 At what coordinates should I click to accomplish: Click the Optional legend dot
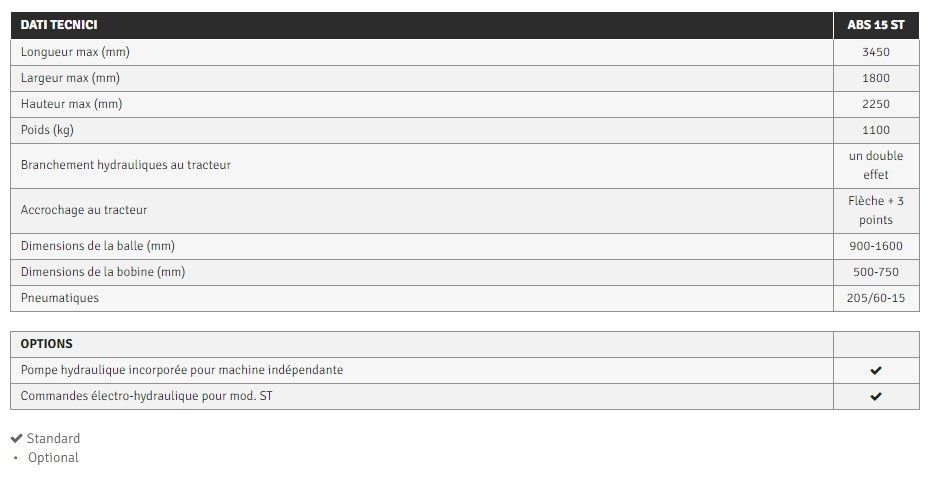[x=16, y=458]
